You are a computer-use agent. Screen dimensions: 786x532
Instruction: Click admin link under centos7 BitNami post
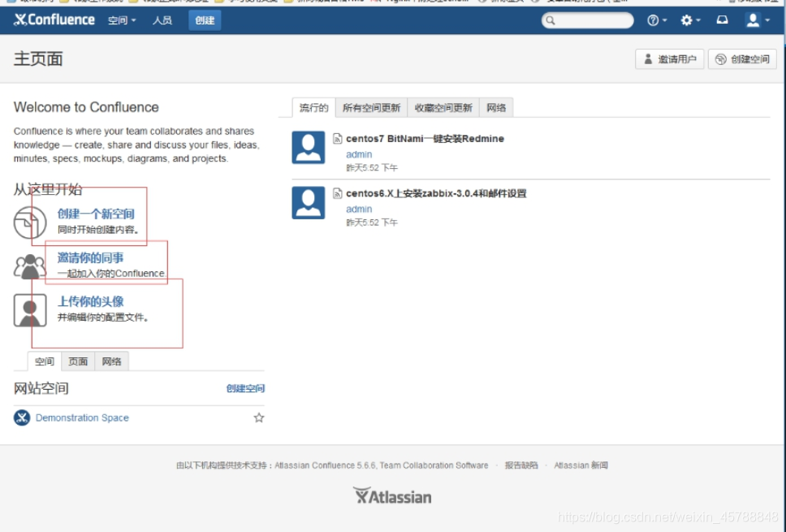(x=359, y=154)
